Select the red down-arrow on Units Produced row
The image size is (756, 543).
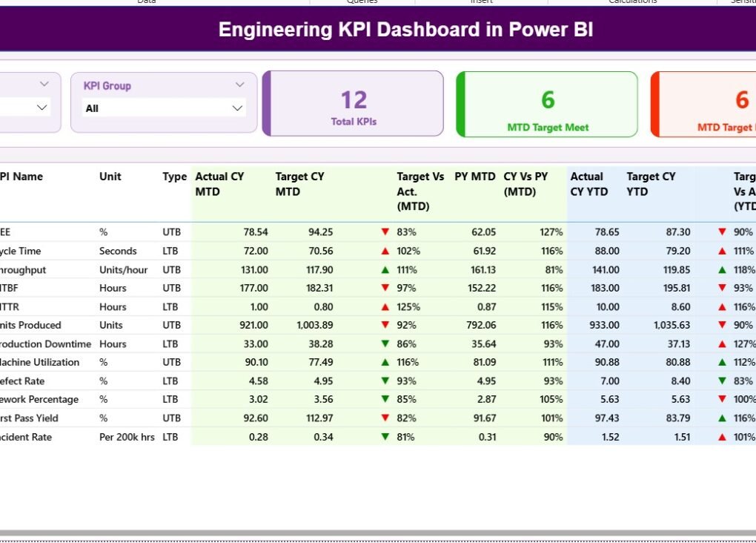pyautogui.click(x=385, y=325)
